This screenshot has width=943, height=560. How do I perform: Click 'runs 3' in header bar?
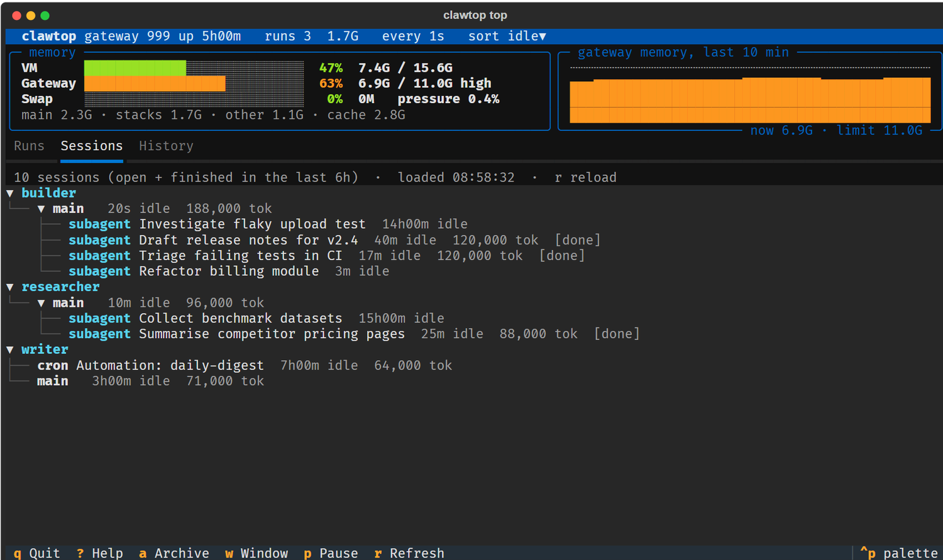point(288,36)
